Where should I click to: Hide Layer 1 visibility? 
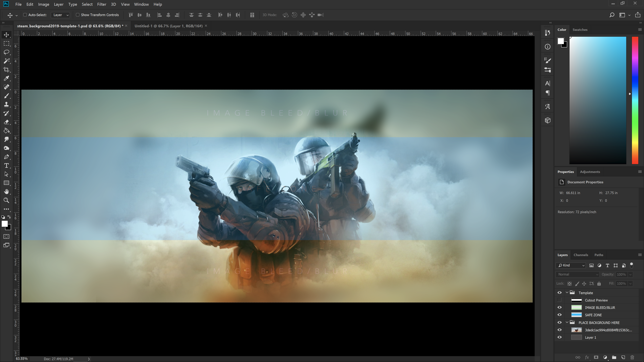[x=559, y=337]
